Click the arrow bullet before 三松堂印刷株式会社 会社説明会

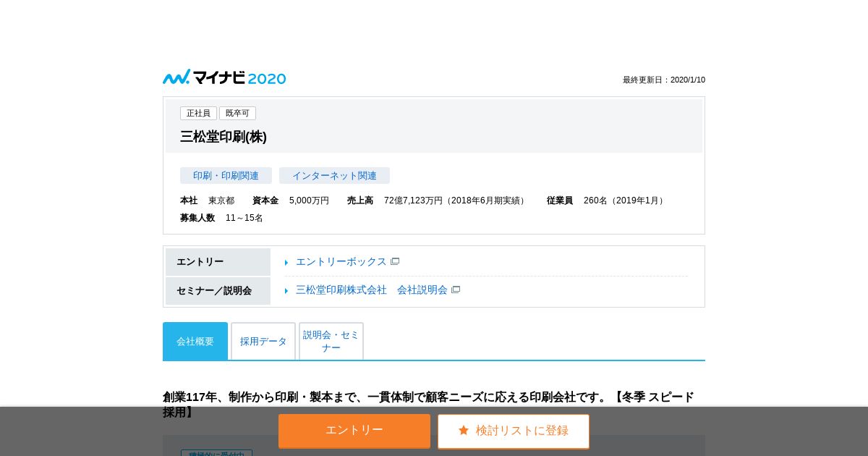pyautogui.click(x=286, y=291)
